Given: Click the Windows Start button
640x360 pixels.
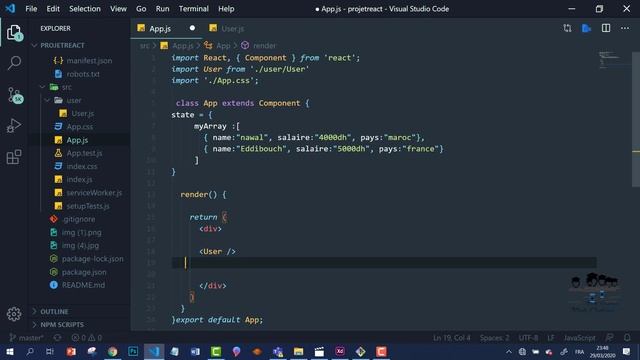Looking at the screenshot, I should [x=10, y=351].
